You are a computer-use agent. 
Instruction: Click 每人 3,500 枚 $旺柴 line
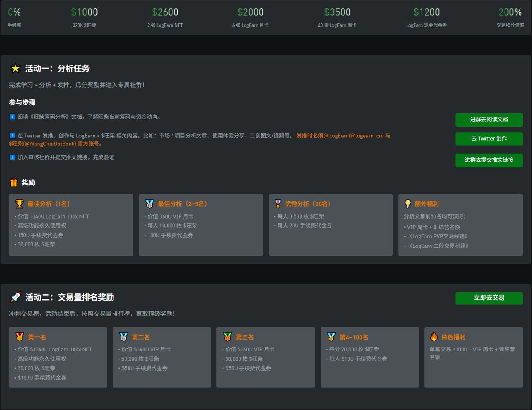point(299,216)
